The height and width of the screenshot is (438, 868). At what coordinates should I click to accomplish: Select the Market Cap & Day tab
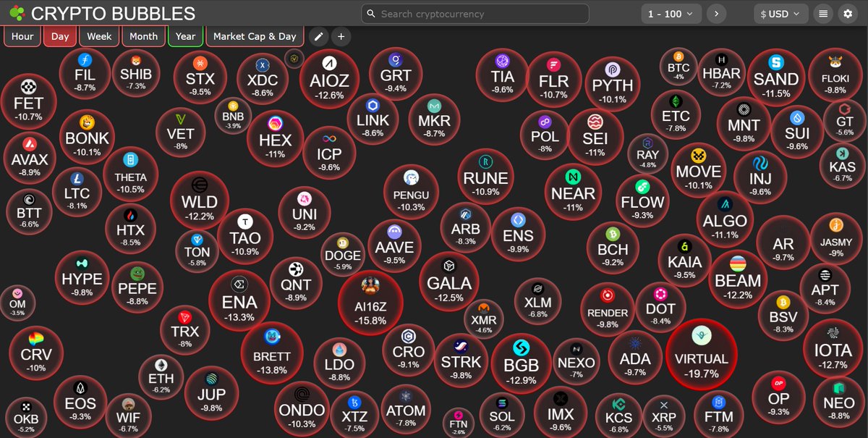tap(255, 36)
